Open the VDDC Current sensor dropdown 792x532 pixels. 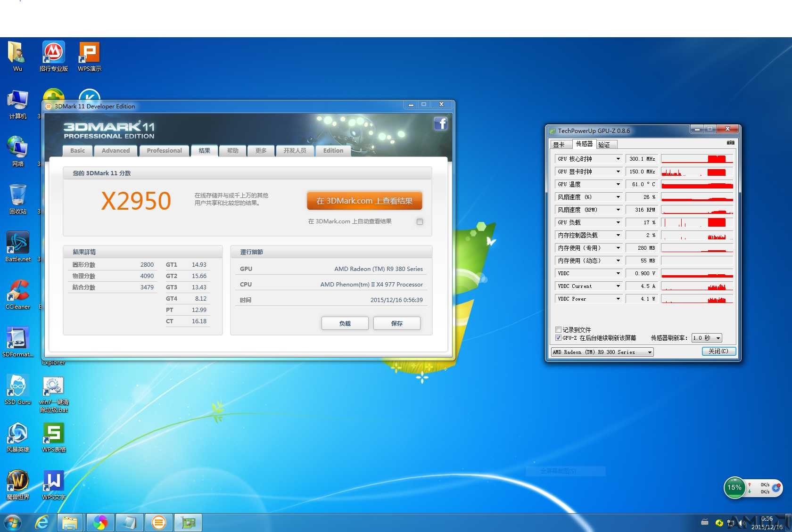pos(618,286)
